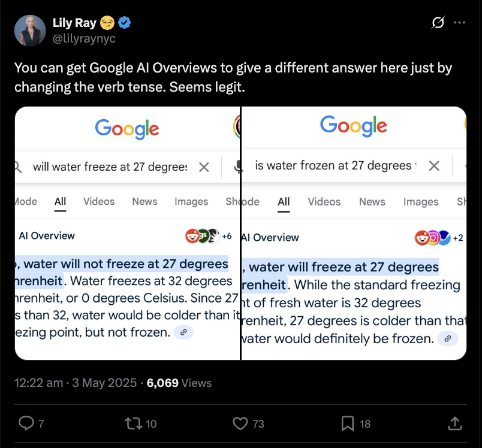Open the three-dot more options menu
This screenshot has width=482, height=448.
coord(459,23)
